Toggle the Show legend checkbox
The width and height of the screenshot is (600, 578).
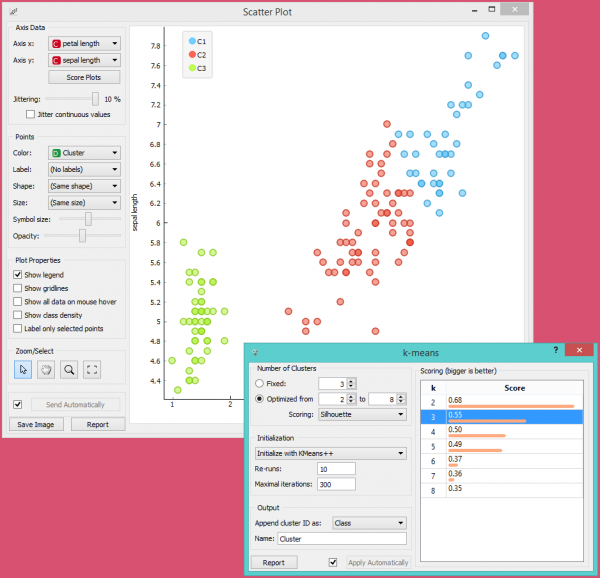pos(18,274)
